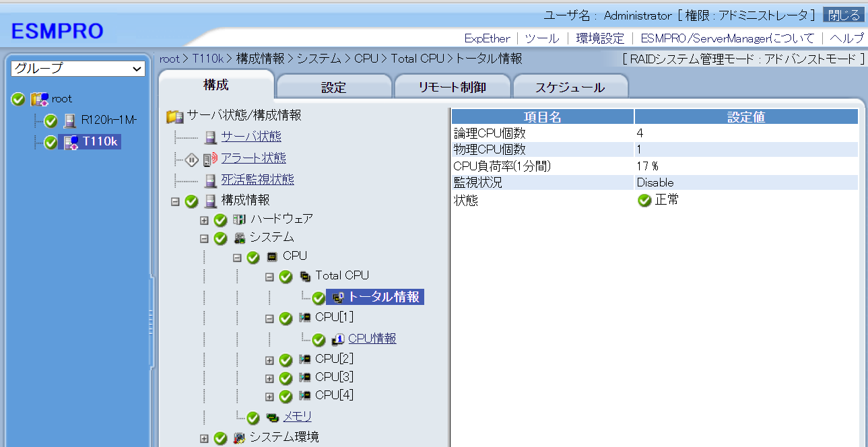Open the アラート状態 link

(253, 158)
